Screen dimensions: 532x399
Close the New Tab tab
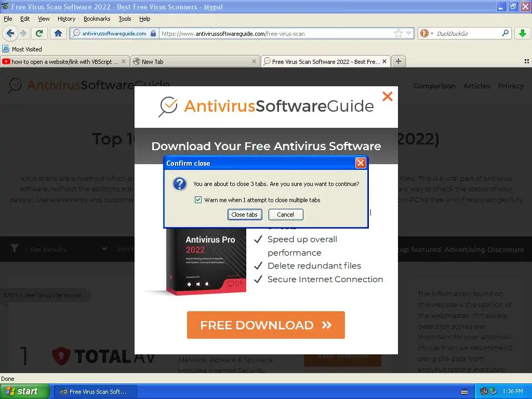pyautogui.click(x=254, y=61)
